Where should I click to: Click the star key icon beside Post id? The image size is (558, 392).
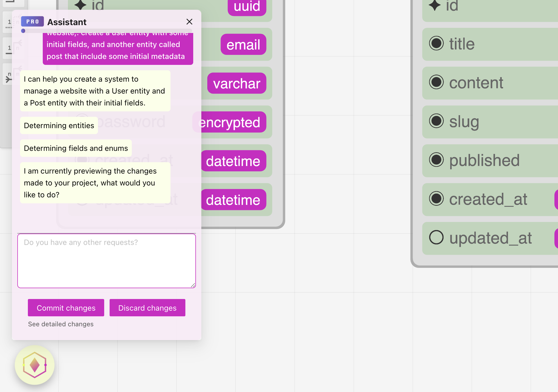pyautogui.click(x=435, y=5)
